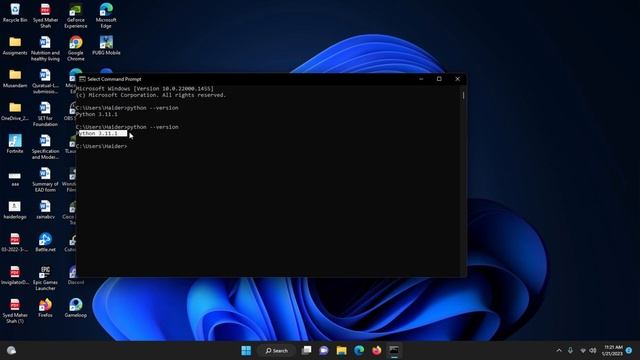Open the Syed Maher Shah PDF icon
Screen dimensions: 640x360
click(45, 16)
